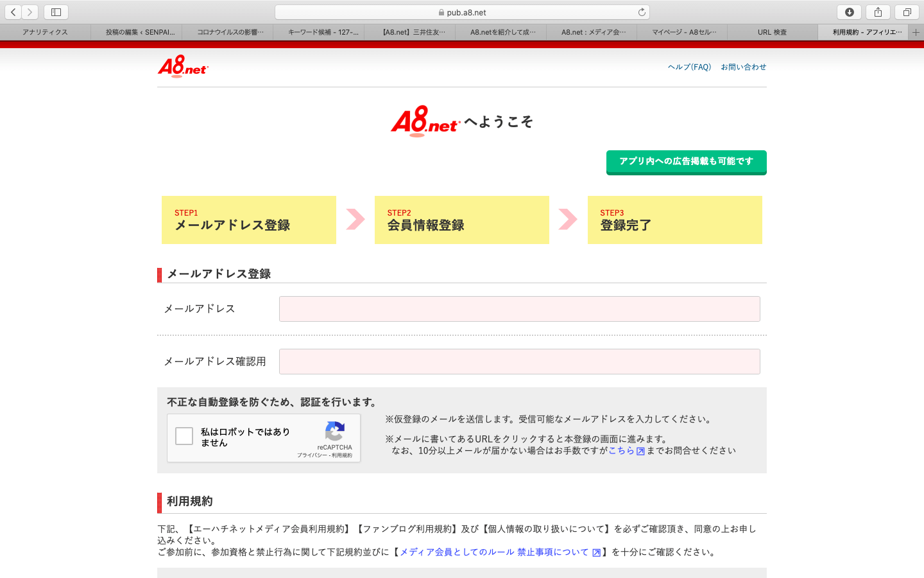Follow the こちら inquiry link

click(621, 451)
